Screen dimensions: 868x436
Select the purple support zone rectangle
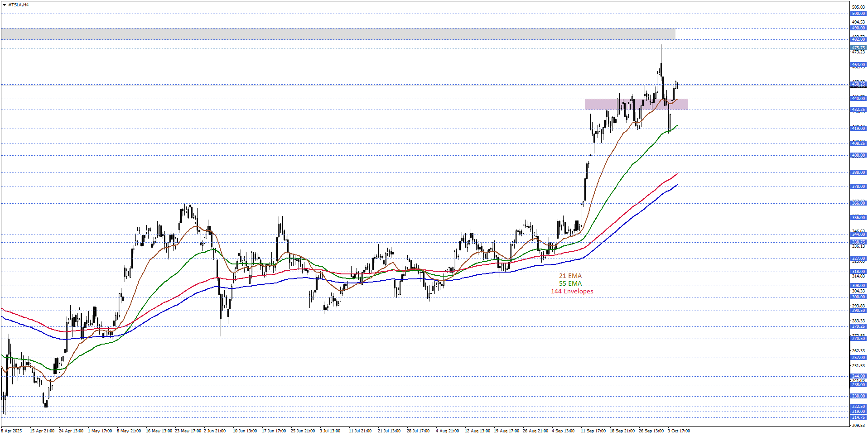636,104
